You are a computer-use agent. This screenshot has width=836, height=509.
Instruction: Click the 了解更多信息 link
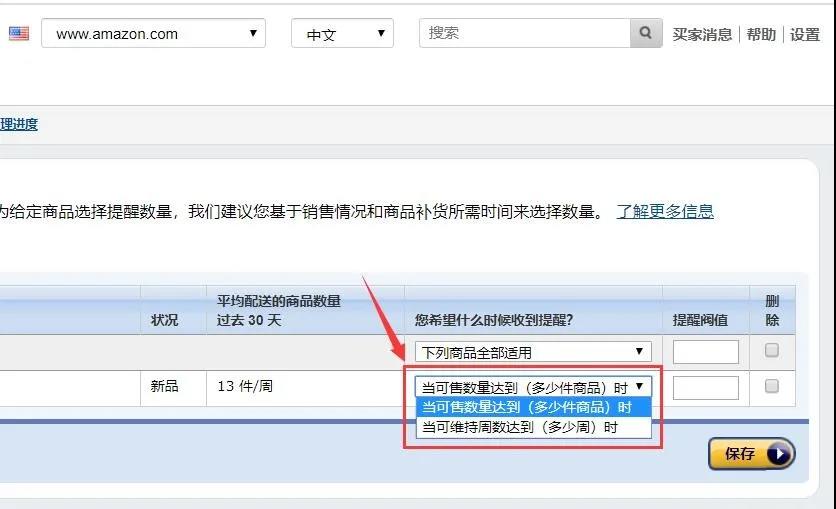pos(665,211)
